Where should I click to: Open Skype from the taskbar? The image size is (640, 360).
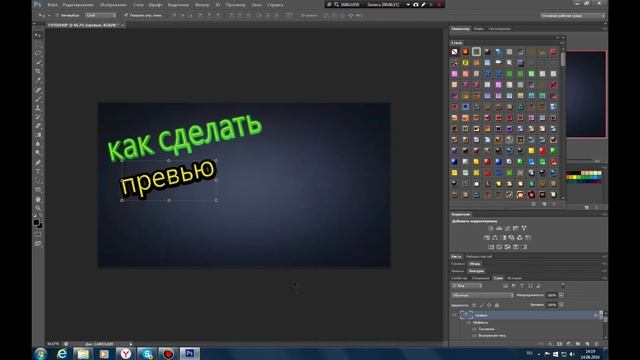tap(147, 353)
